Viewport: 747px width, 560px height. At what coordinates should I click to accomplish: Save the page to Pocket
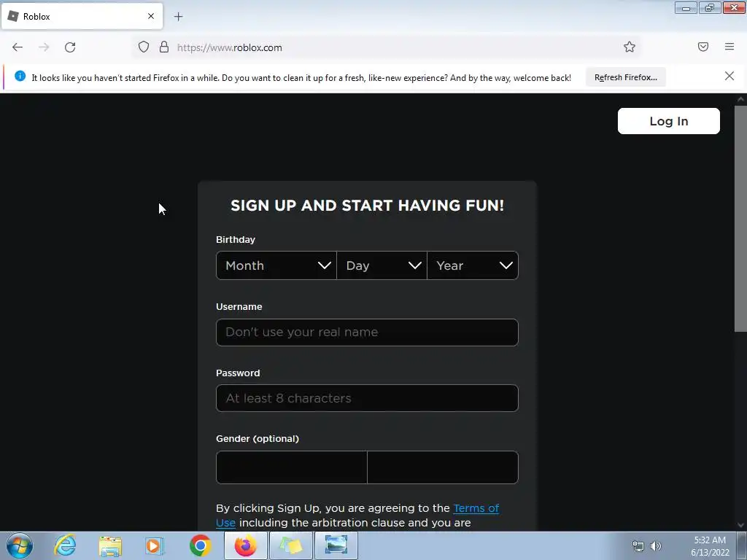[x=703, y=47]
